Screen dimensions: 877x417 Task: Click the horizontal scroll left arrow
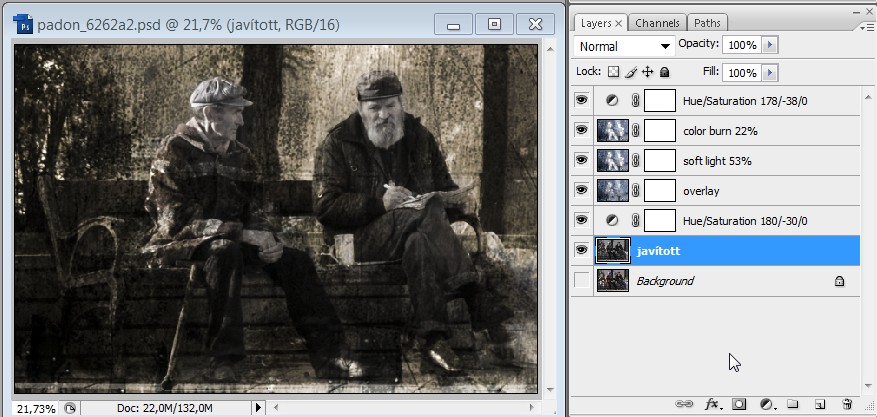(275, 408)
